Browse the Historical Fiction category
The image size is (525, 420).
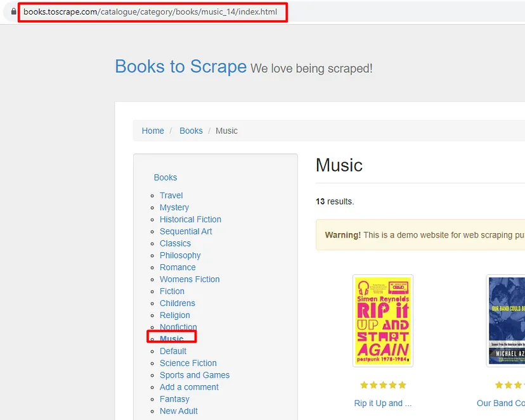190,219
